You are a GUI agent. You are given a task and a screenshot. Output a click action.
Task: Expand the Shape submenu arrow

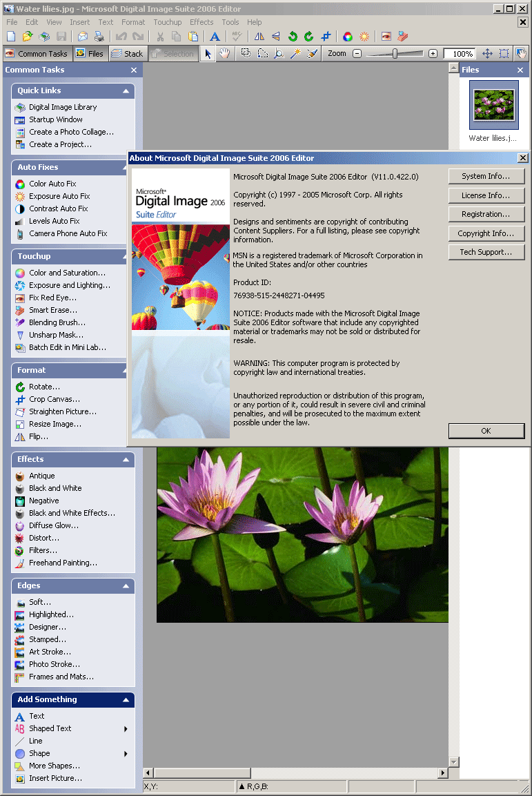pyautogui.click(x=126, y=754)
